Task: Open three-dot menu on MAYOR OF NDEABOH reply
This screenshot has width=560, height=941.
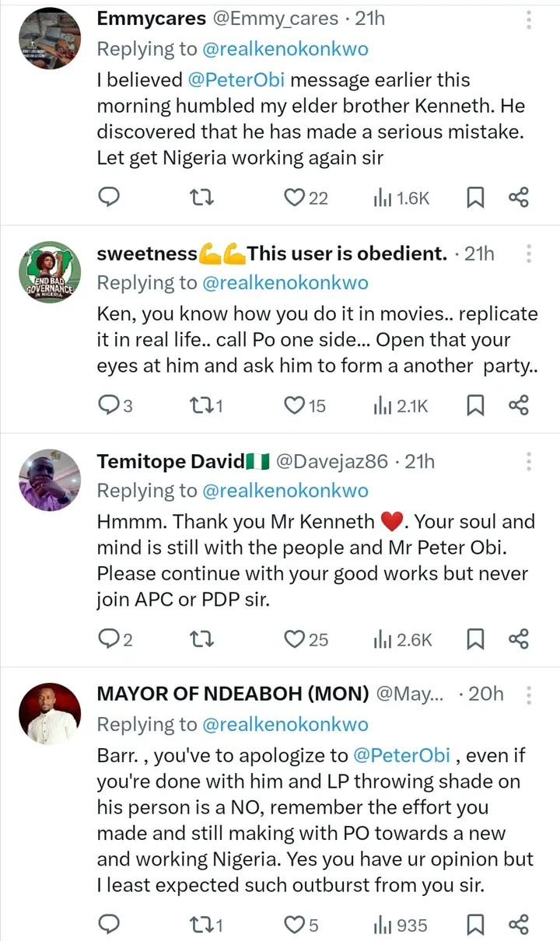Action: pyautogui.click(x=529, y=694)
